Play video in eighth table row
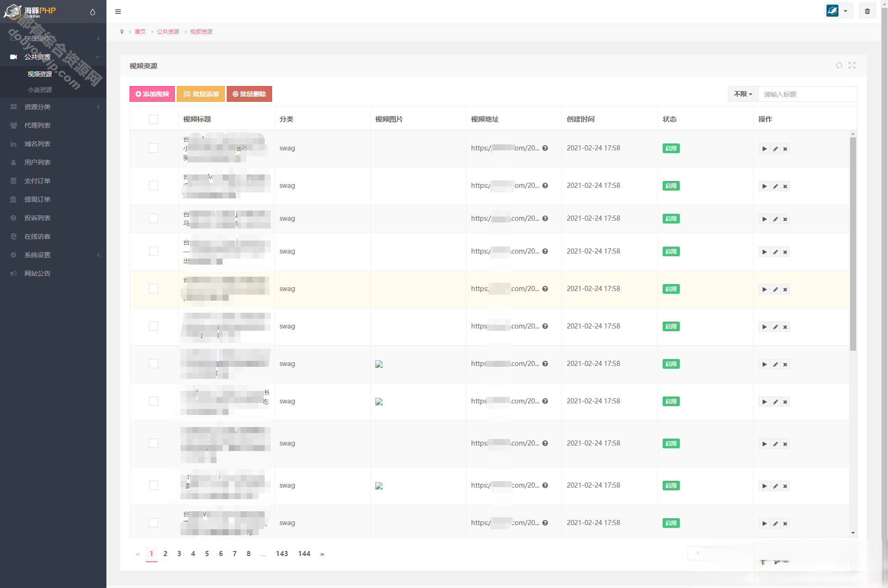This screenshot has width=888, height=588. click(764, 402)
